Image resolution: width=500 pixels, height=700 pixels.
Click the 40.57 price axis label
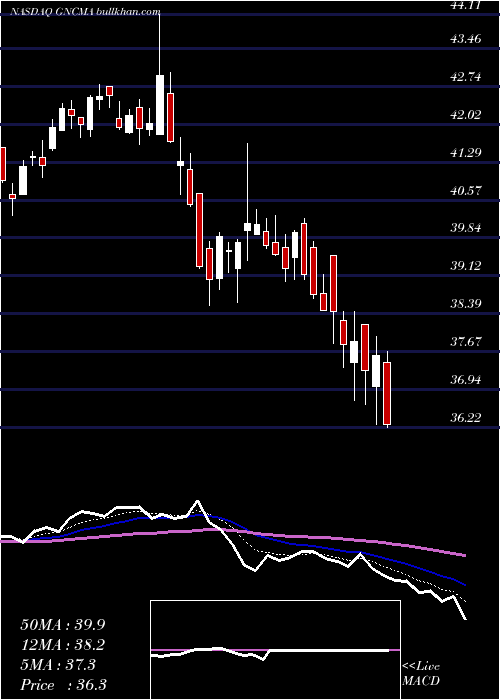coord(466,191)
